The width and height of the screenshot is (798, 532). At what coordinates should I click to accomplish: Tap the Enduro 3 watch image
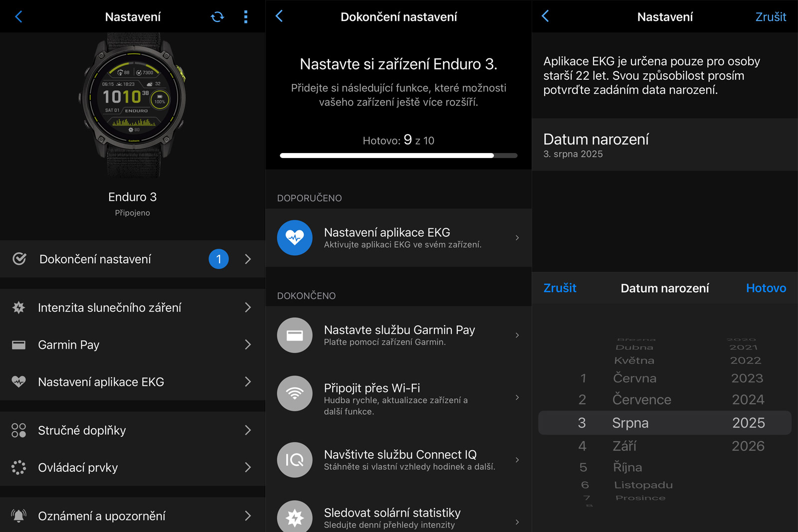(133, 105)
